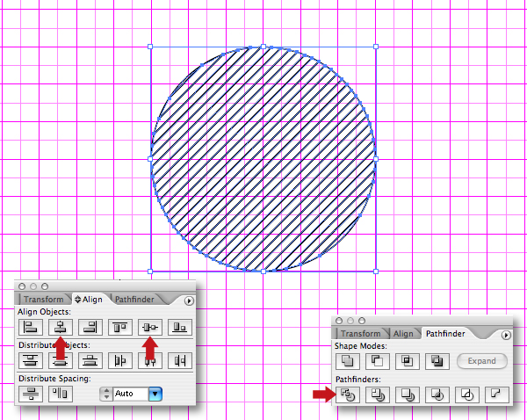Click the Merge pathfinder icon
This screenshot has width=527, height=420.
(408, 395)
